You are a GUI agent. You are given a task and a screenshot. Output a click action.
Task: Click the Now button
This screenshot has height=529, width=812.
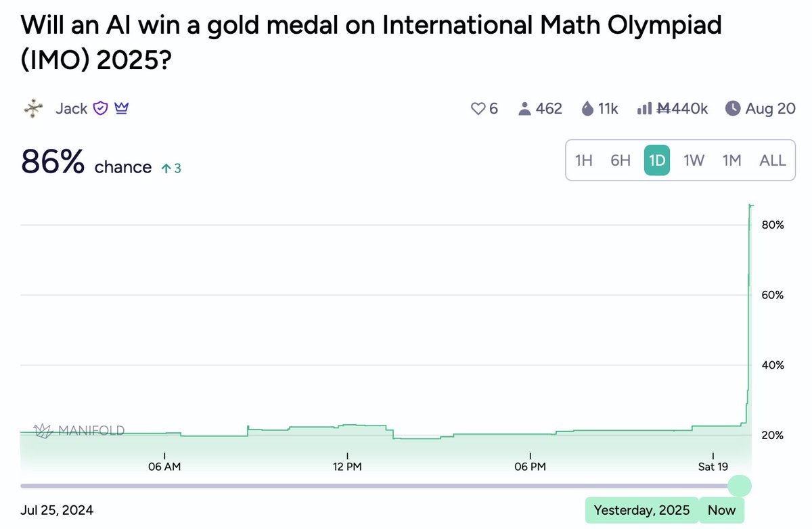pos(721,510)
